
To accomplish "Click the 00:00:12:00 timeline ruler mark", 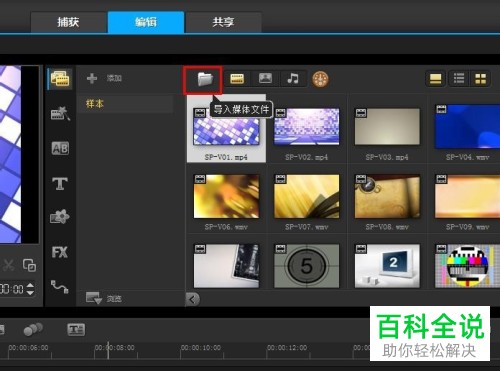I will (287, 348).
